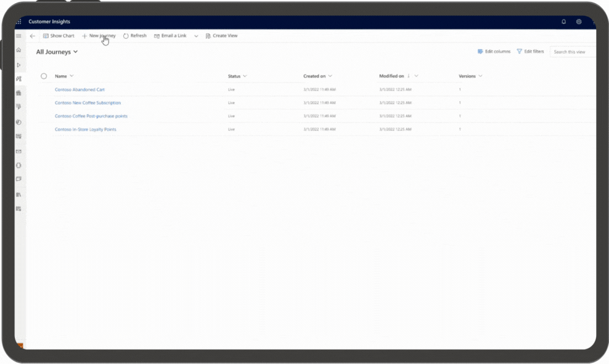This screenshot has width=609, height=364.
Task: Open the settings gear in the header
Action: point(579,22)
